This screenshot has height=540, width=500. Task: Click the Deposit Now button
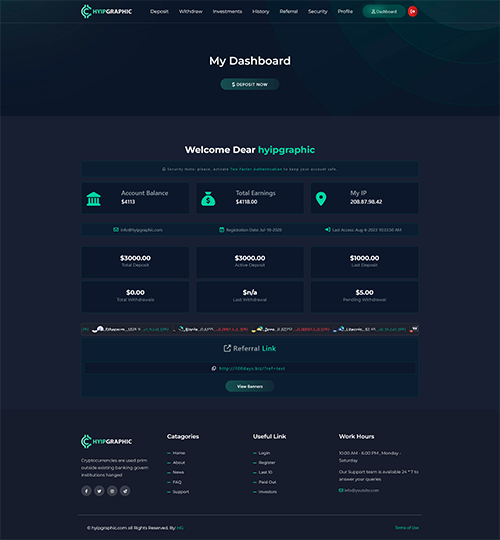tap(250, 84)
